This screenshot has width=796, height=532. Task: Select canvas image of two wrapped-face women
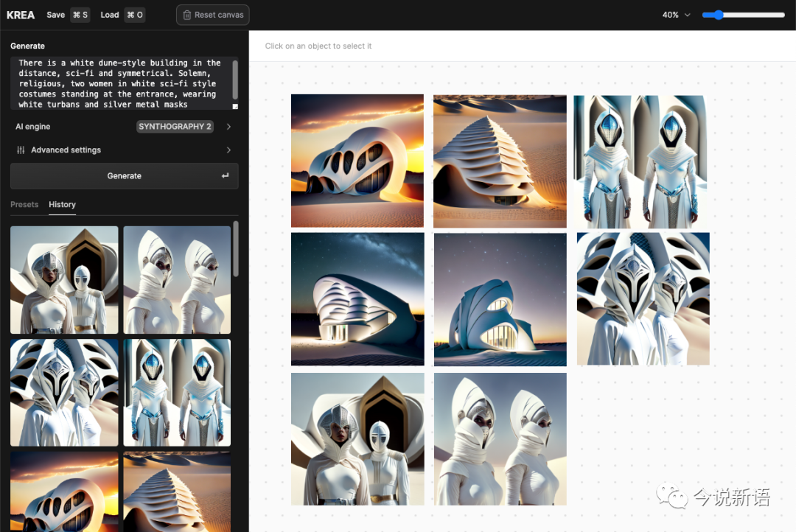click(x=500, y=439)
